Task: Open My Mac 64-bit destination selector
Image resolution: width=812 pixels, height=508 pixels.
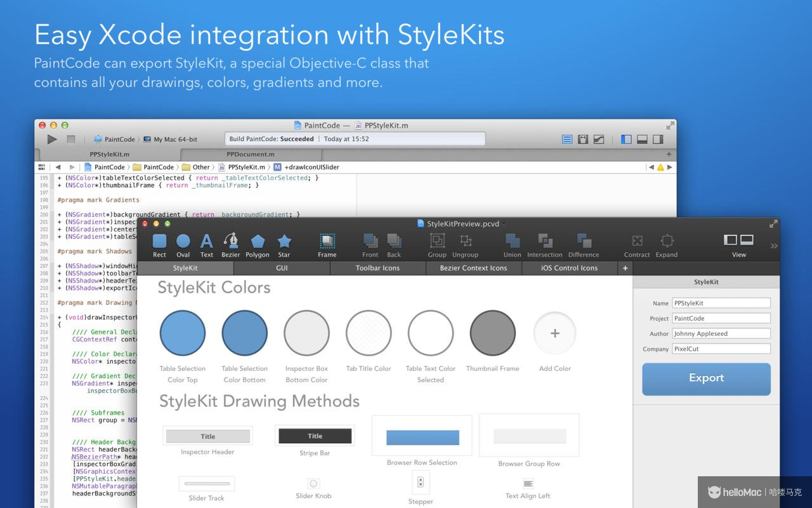Action: click(x=170, y=139)
